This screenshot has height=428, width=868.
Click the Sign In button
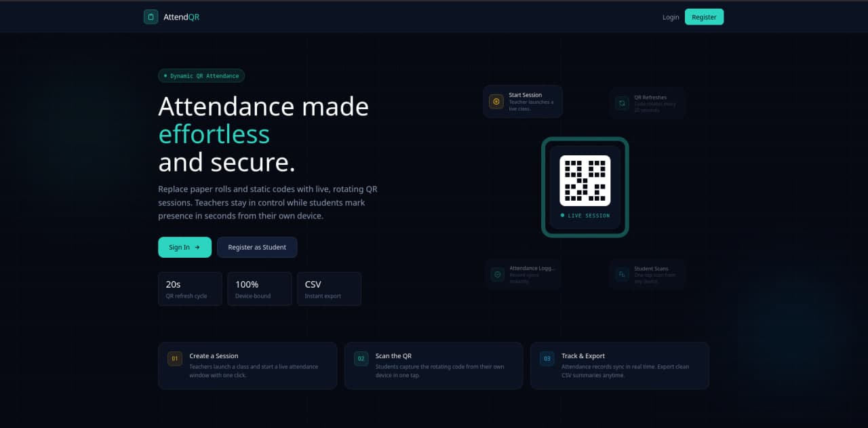point(184,247)
